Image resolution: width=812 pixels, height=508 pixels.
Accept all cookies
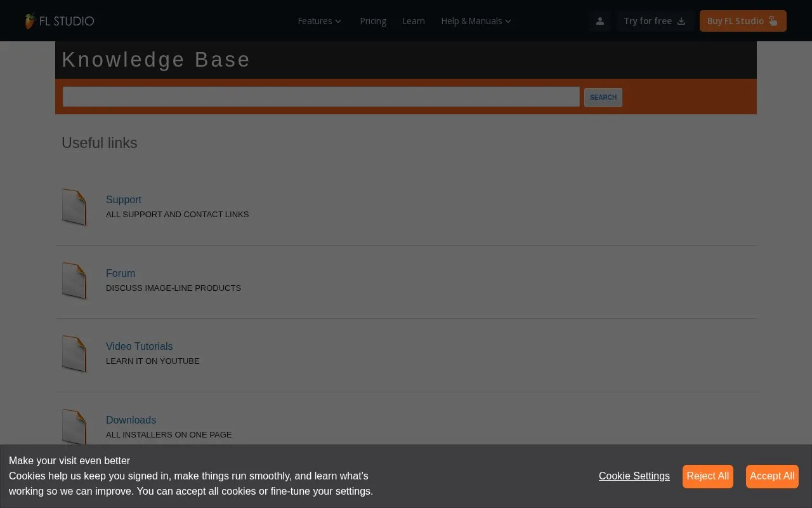[772, 476]
